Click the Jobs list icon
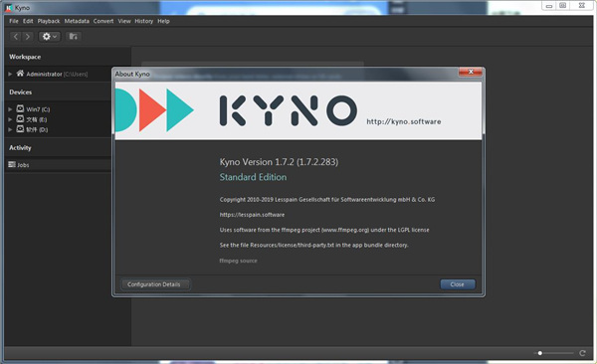The width and height of the screenshot is (597, 364). click(12, 164)
